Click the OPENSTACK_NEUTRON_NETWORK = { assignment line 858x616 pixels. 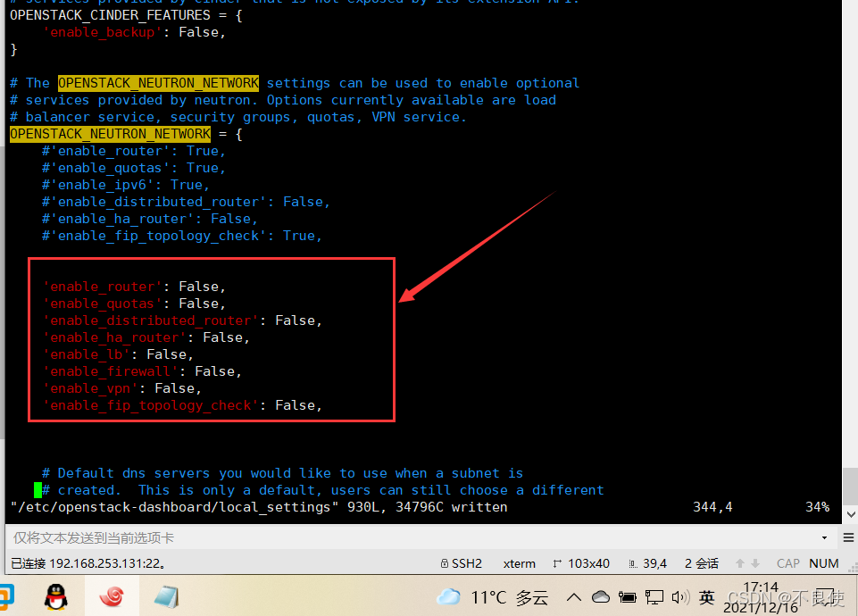tap(126, 134)
